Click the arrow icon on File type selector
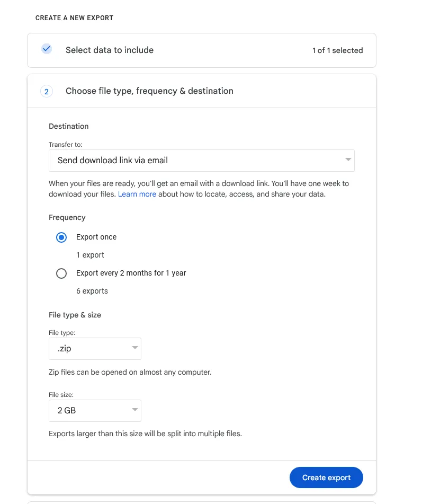 pyautogui.click(x=134, y=348)
